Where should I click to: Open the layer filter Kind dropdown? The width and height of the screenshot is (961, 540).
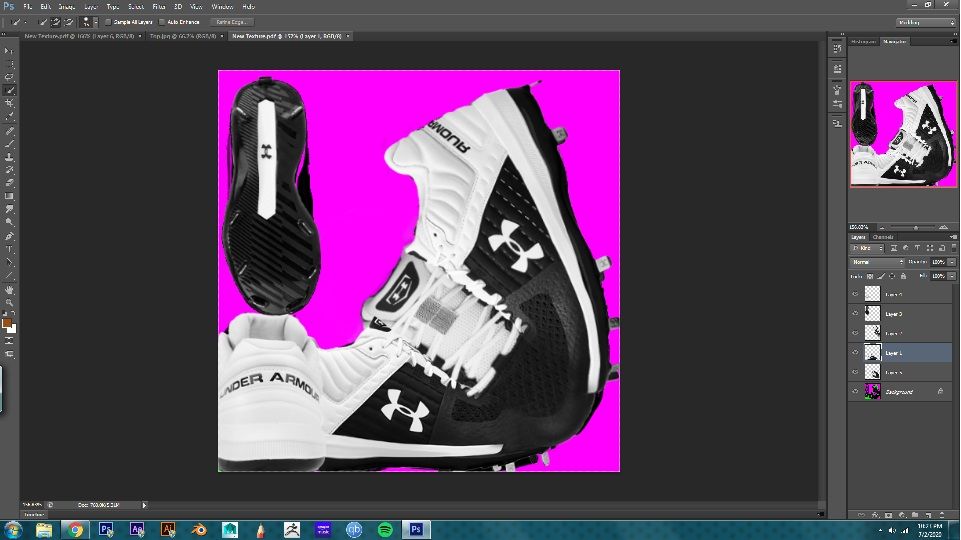867,248
